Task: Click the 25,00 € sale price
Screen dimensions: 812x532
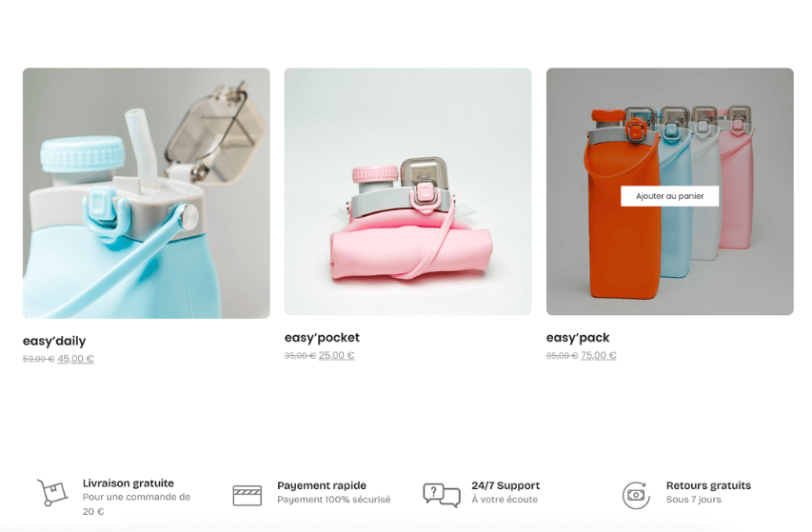Action: click(x=337, y=356)
